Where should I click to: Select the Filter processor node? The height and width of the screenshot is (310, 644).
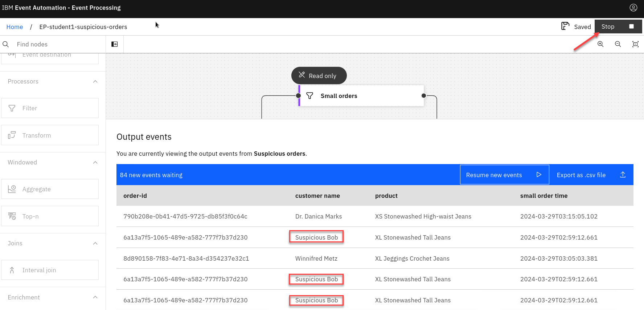click(x=50, y=108)
